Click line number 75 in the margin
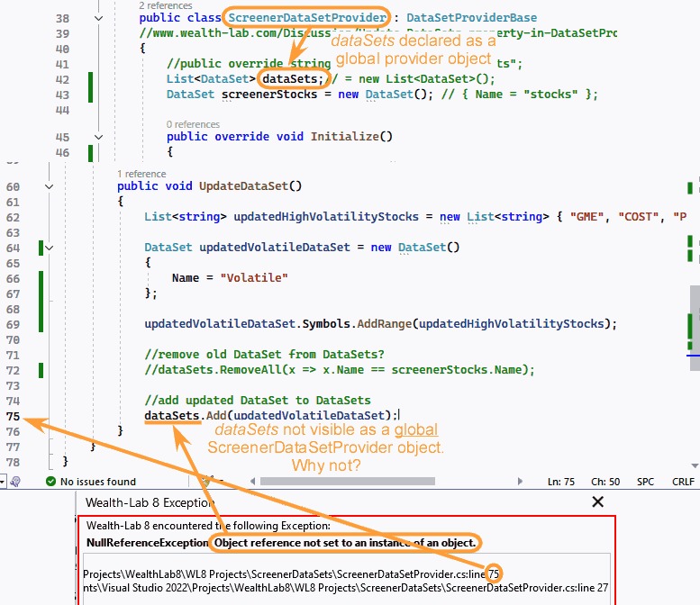This screenshot has height=605, width=700. pos(13,416)
